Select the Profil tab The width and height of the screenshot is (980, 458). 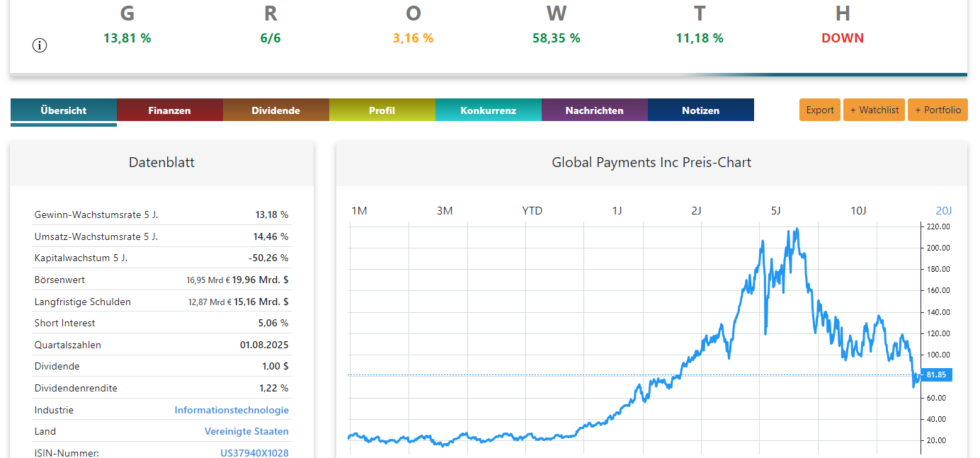click(x=382, y=110)
